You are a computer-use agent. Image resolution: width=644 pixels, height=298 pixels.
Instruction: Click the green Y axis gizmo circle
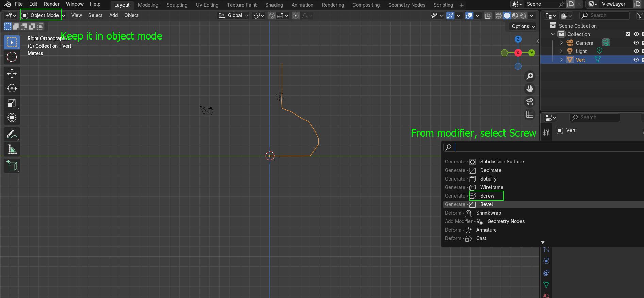tap(532, 53)
